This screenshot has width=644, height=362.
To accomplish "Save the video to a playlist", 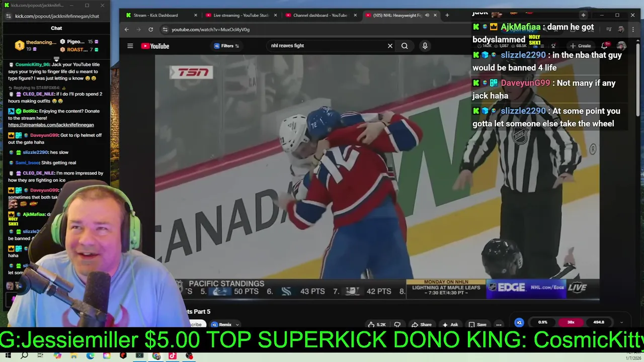I will click(477, 324).
